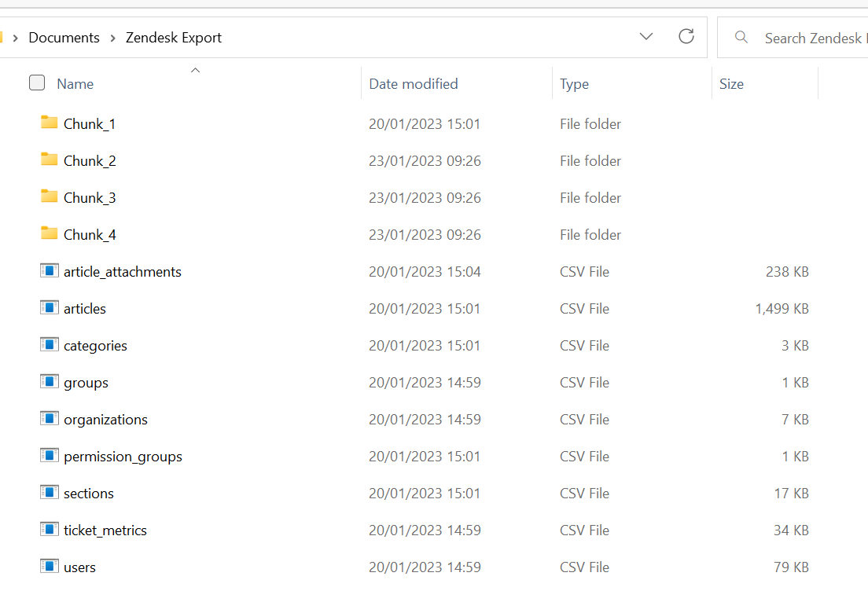Click the Chunk_1 folder icon
This screenshot has height=602, width=868.
pyautogui.click(x=50, y=123)
